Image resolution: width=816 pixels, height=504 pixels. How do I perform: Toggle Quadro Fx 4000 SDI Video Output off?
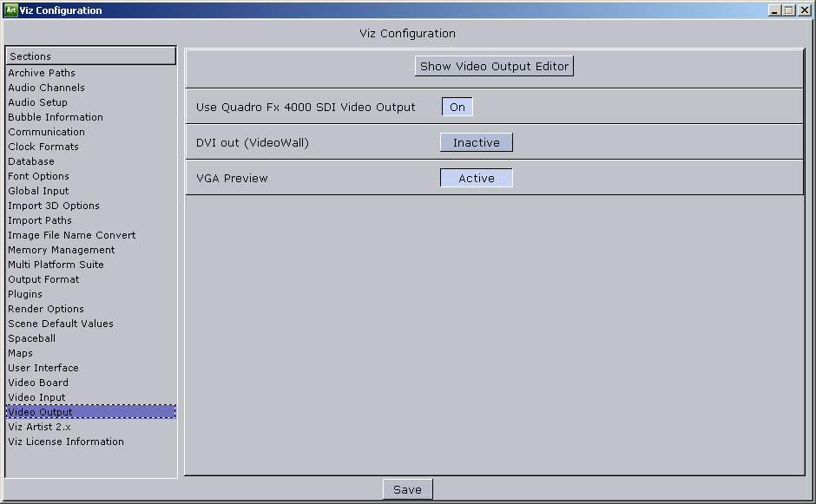click(x=456, y=107)
